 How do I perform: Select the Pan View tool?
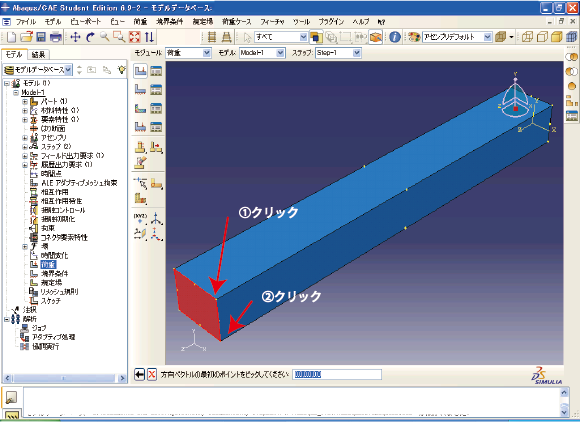(75, 37)
